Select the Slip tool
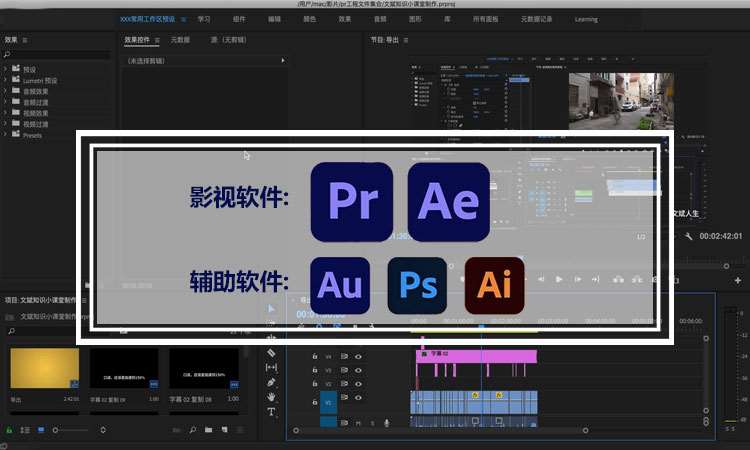The image size is (750, 450). click(271, 368)
